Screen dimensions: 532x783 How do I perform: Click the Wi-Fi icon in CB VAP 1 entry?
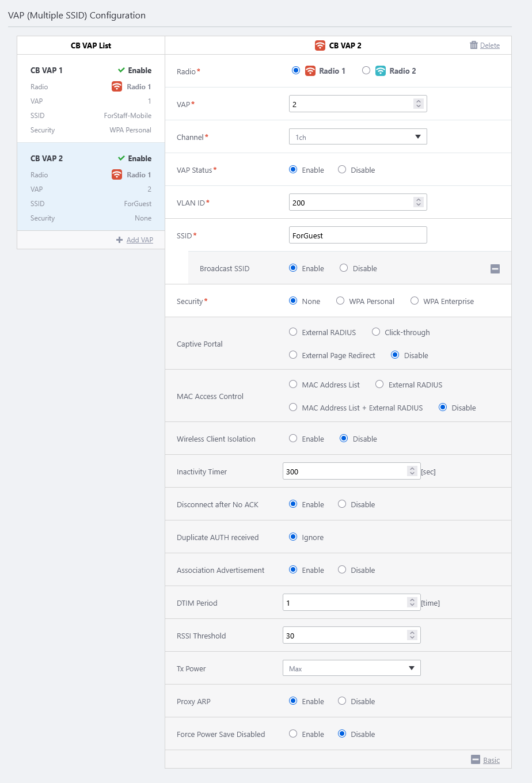[x=117, y=87]
